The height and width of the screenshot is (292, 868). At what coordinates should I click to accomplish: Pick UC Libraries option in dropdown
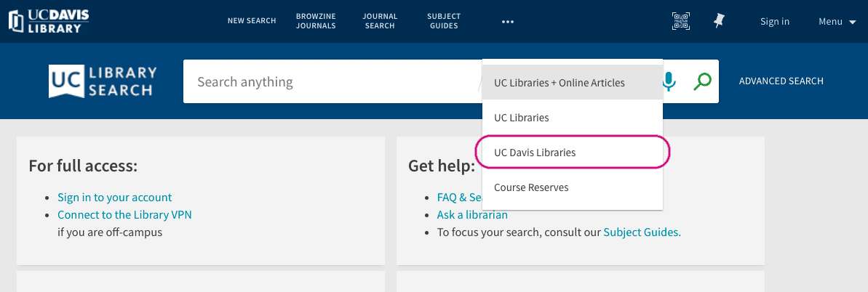[x=521, y=118]
